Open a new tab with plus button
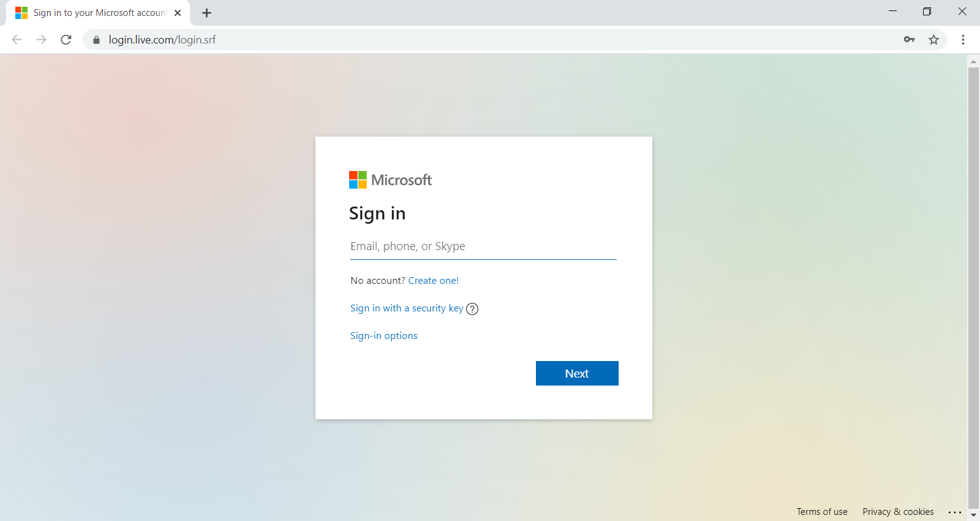980x521 pixels. (207, 13)
